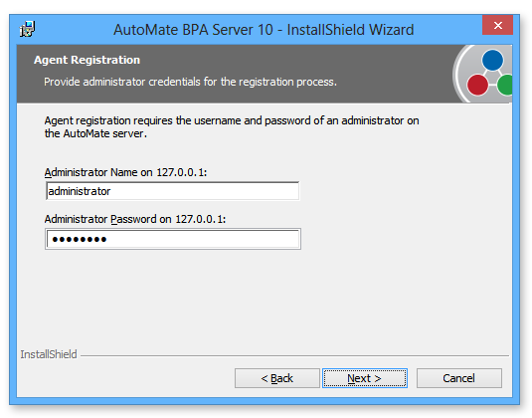This screenshot has height=418, width=532.
Task: Click the masked password dots
Action: [x=80, y=240]
